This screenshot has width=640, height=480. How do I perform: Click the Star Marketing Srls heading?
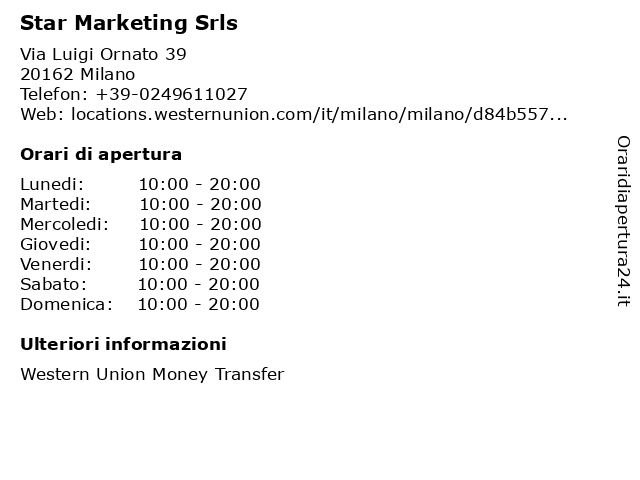[x=129, y=23]
